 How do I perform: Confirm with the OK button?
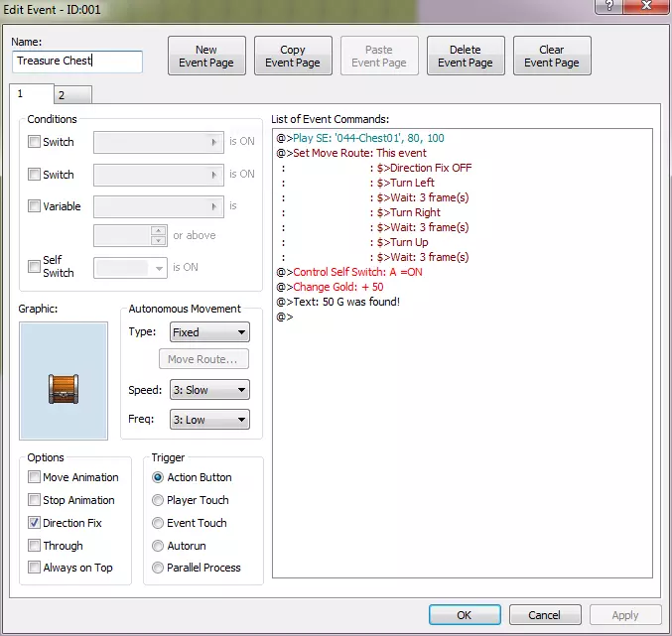point(465,615)
